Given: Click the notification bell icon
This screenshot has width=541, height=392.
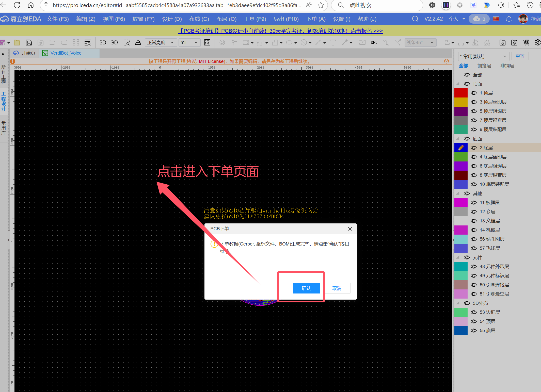Looking at the screenshot, I should 509,19.
